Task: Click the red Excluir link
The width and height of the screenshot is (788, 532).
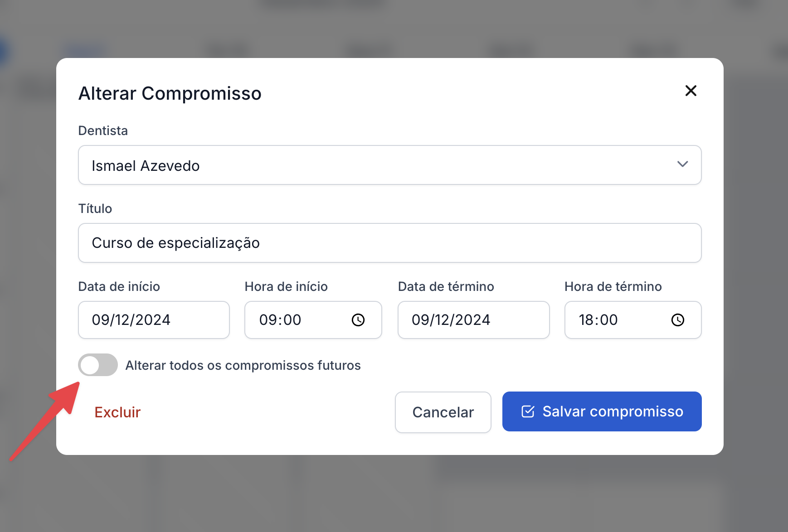Action: point(117,412)
